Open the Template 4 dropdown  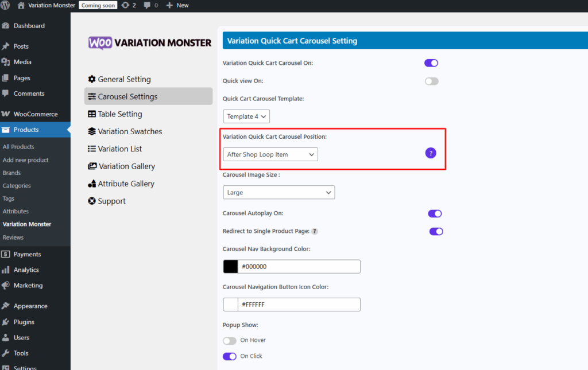click(x=246, y=116)
